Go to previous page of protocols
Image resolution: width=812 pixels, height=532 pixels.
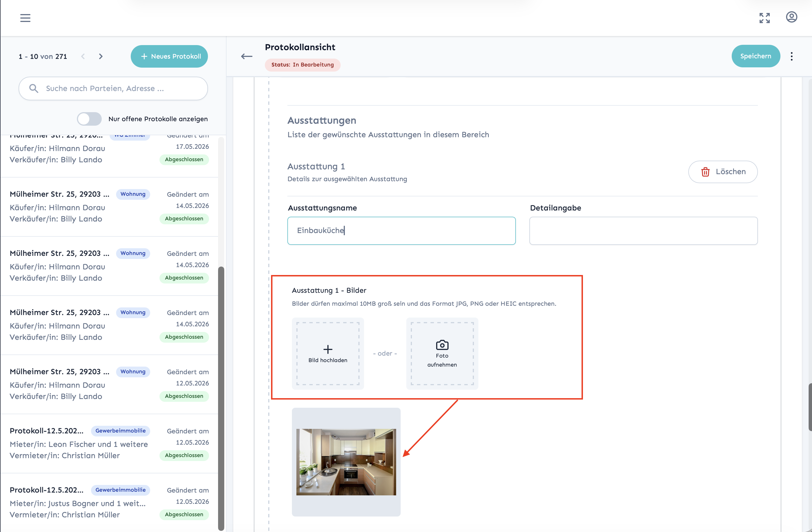(83, 56)
